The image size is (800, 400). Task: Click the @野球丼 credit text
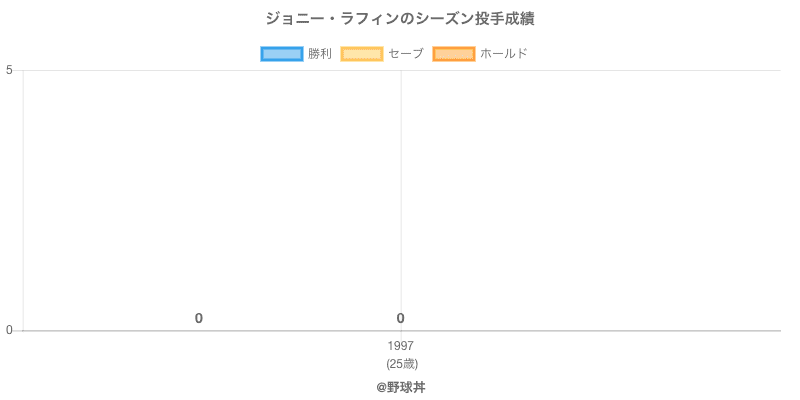(400, 386)
